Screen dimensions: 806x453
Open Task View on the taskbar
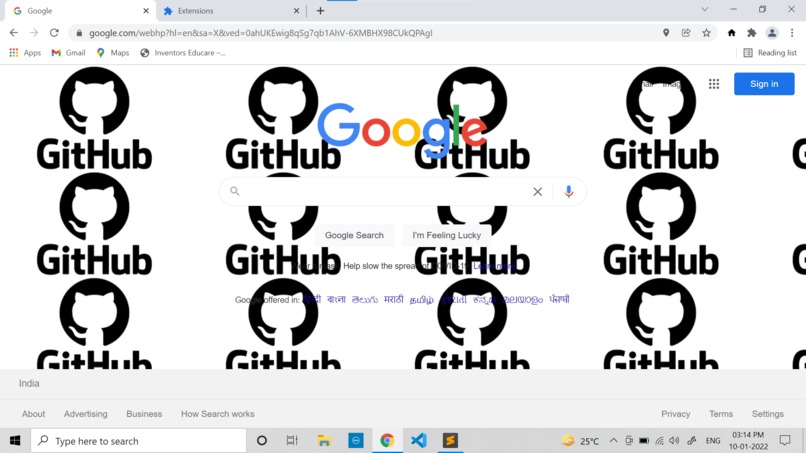(x=292, y=441)
